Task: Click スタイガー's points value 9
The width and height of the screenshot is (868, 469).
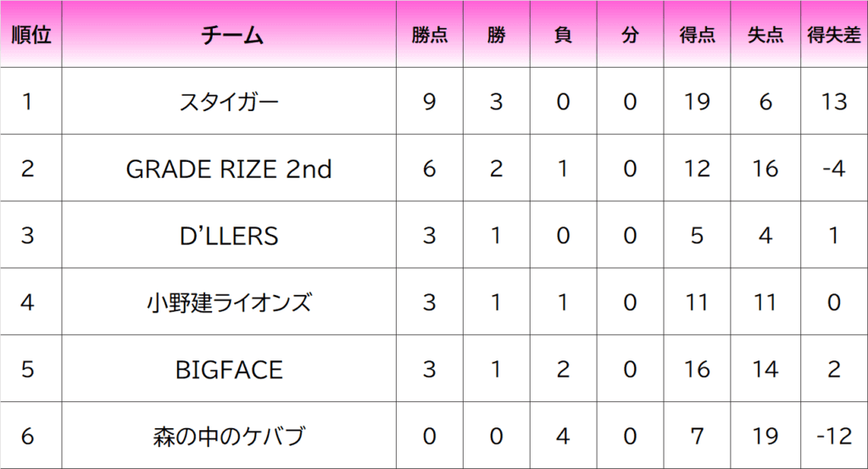Action: coord(430,101)
